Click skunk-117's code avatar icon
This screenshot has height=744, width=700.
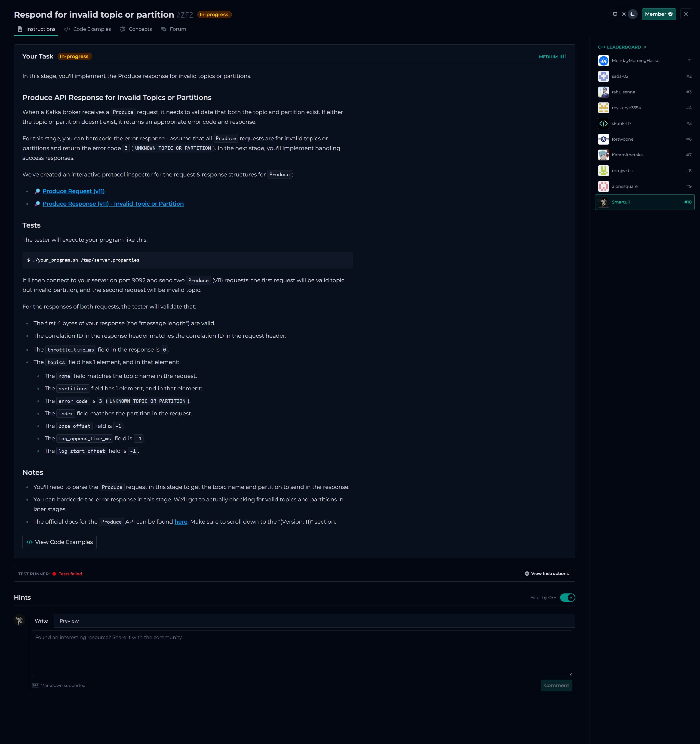(603, 123)
